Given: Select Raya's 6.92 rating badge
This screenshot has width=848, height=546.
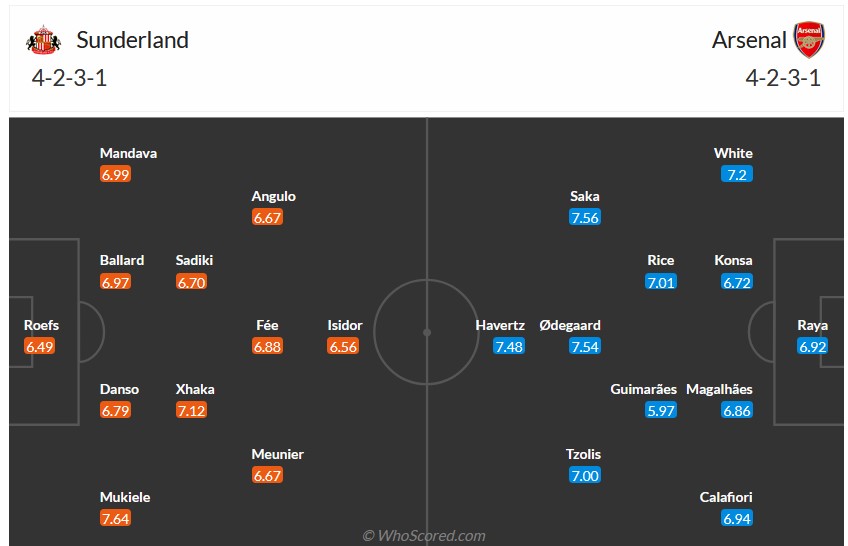Looking at the screenshot, I should (x=812, y=346).
